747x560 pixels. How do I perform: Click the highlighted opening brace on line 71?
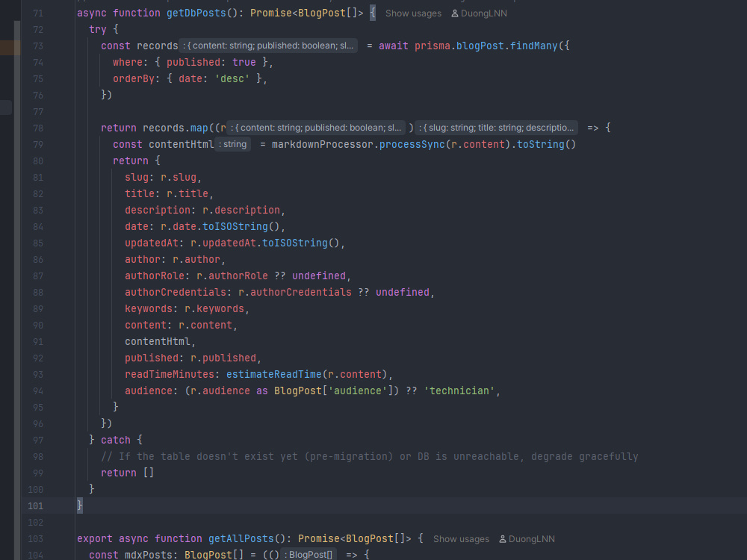tap(373, 13)
